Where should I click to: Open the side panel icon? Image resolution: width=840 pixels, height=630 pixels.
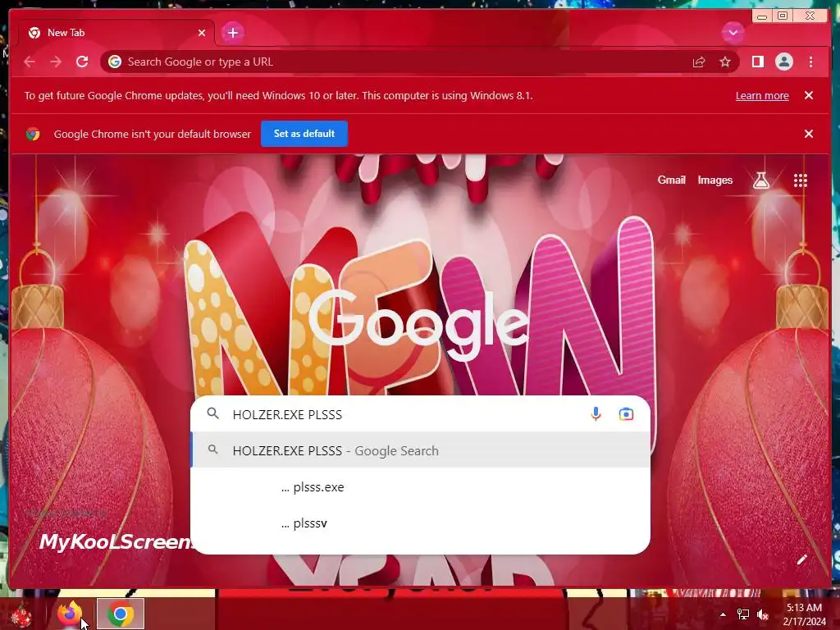[757, 62]
